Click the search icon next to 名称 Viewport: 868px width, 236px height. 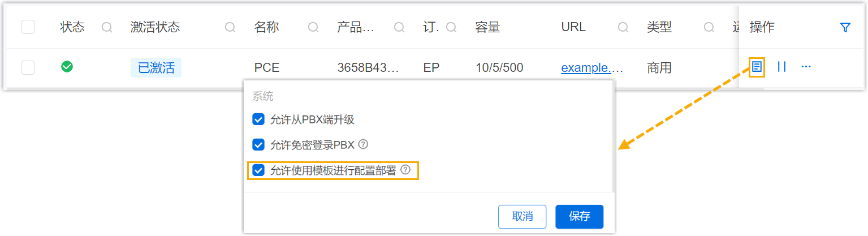313,27
